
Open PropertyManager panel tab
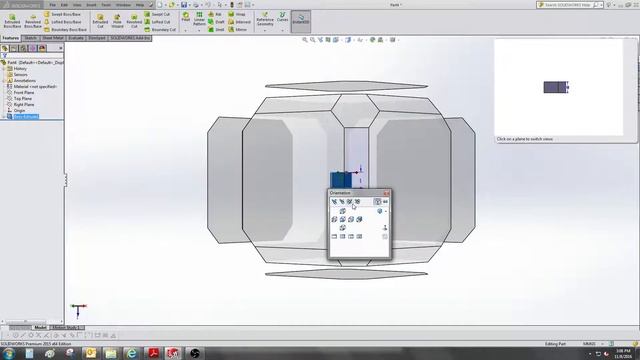pos(14,48)
